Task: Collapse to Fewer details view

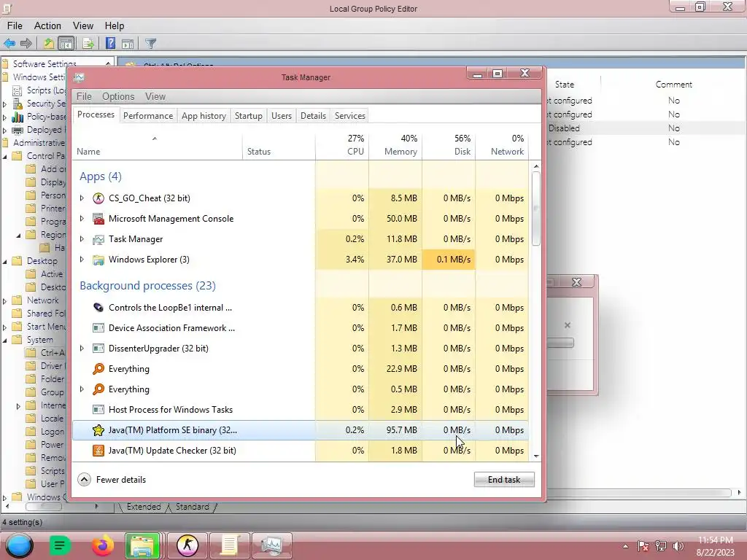Action: [x=112, y=480]
